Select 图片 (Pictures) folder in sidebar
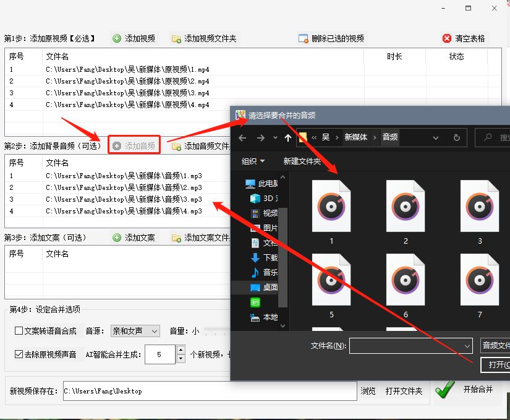This screenshot has height=420, width=510. (264, 228)
